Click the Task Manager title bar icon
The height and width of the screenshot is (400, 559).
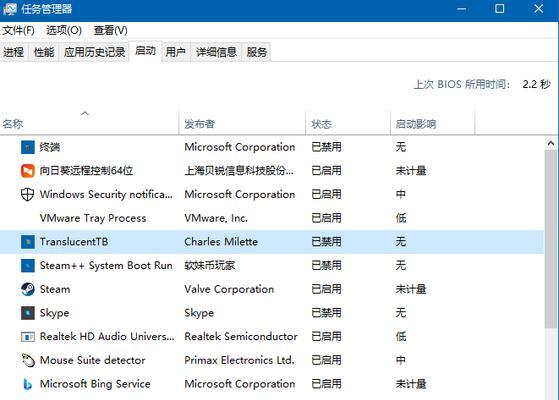tap(9, 9)
